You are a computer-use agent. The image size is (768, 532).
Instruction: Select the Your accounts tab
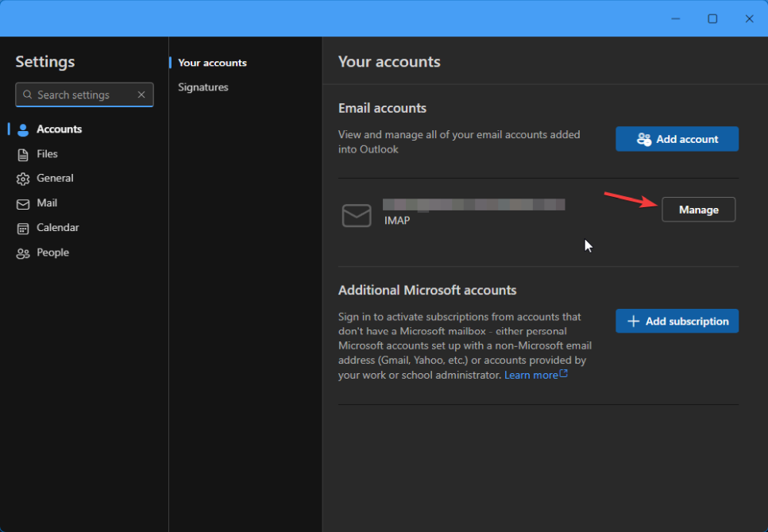[x=212, y=63]
